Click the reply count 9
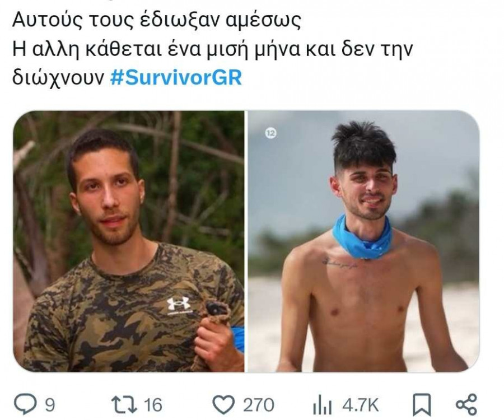This screenshot has width=504, height=420. [x=49, y=405]
